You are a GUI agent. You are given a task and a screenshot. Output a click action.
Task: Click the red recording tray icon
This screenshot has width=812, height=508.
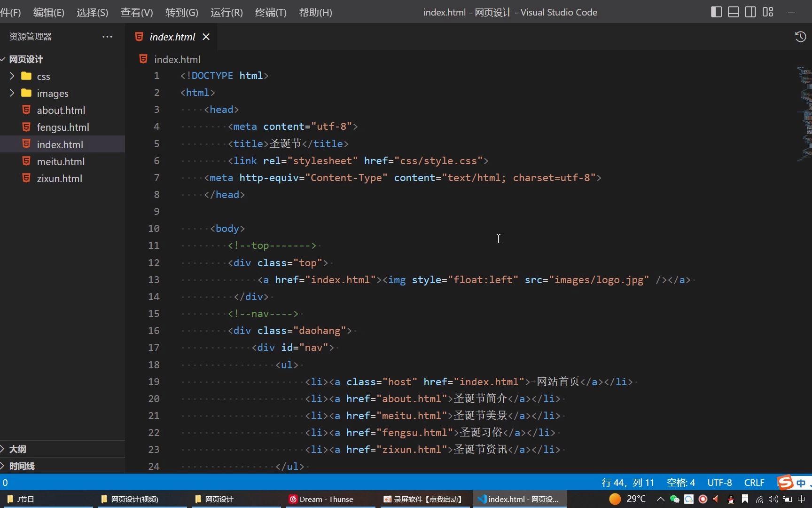click(703, 499)
